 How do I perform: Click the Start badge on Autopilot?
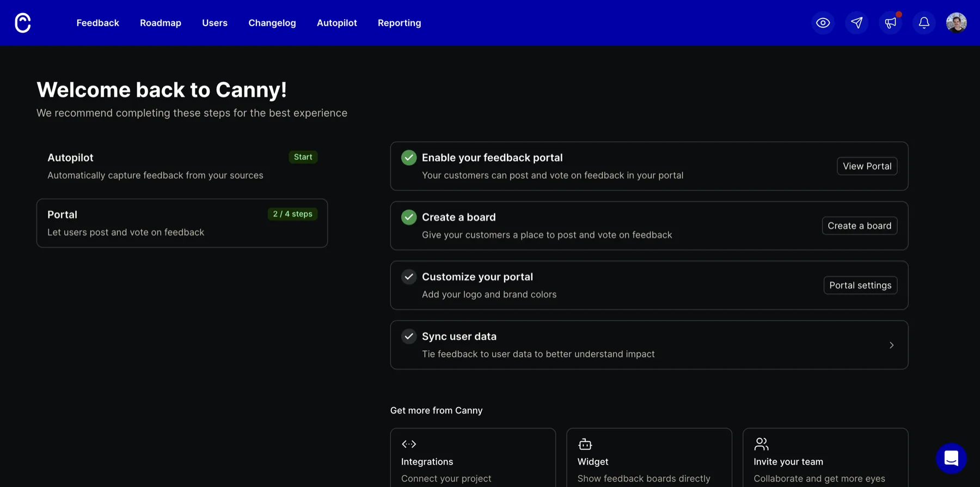click(303, 157)
